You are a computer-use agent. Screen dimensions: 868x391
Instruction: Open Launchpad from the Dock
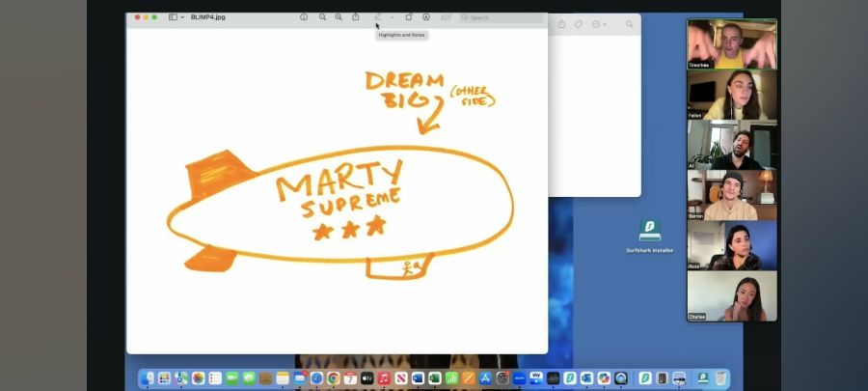pyautogui.click(x=164, y=378)
